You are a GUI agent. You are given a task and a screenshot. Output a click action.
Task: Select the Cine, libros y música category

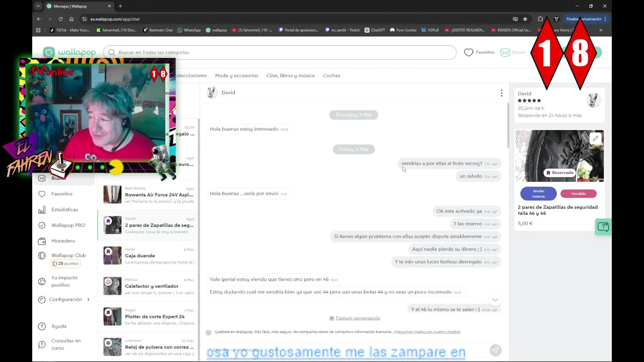[x=290, y=75]
